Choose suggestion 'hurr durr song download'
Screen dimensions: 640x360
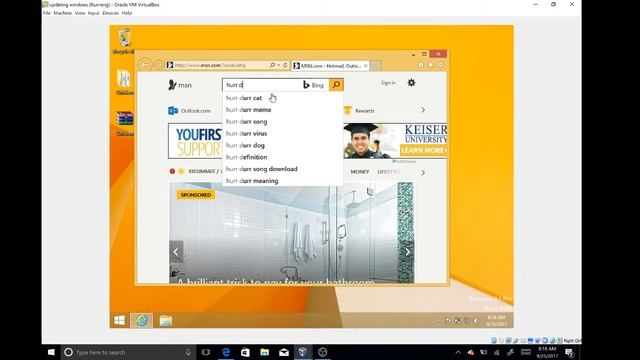(x=282, y=169)
